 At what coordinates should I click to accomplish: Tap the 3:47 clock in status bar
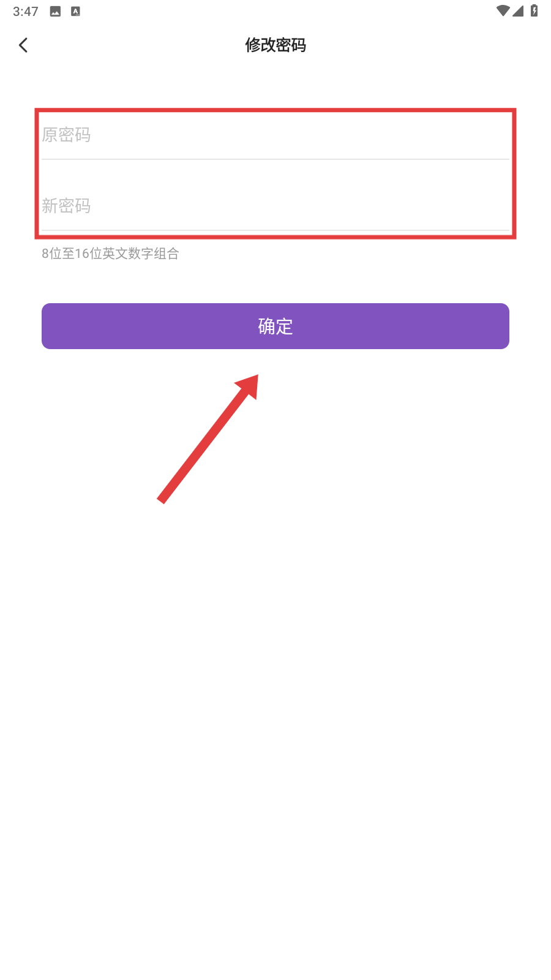[x=26, y=11]
